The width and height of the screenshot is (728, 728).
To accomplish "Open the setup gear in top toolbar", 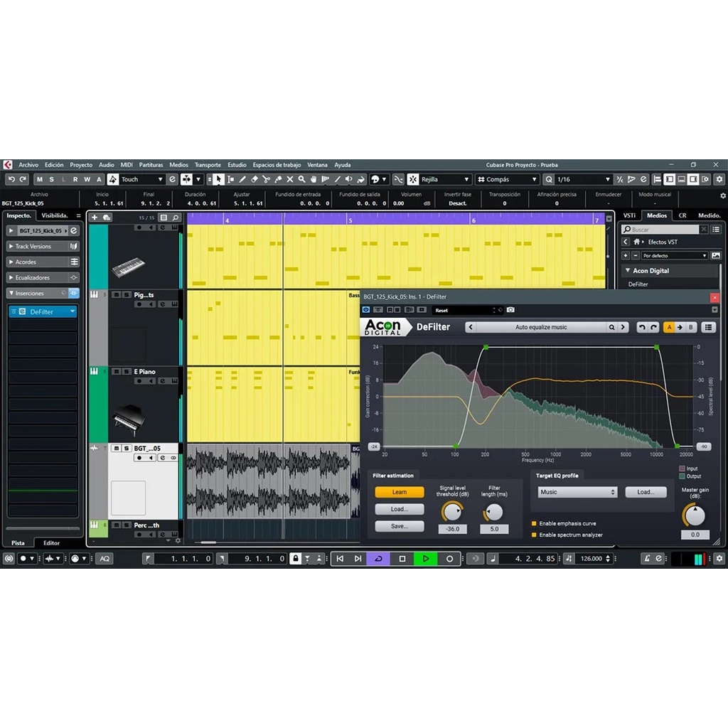I will click(x=719, y=179).
